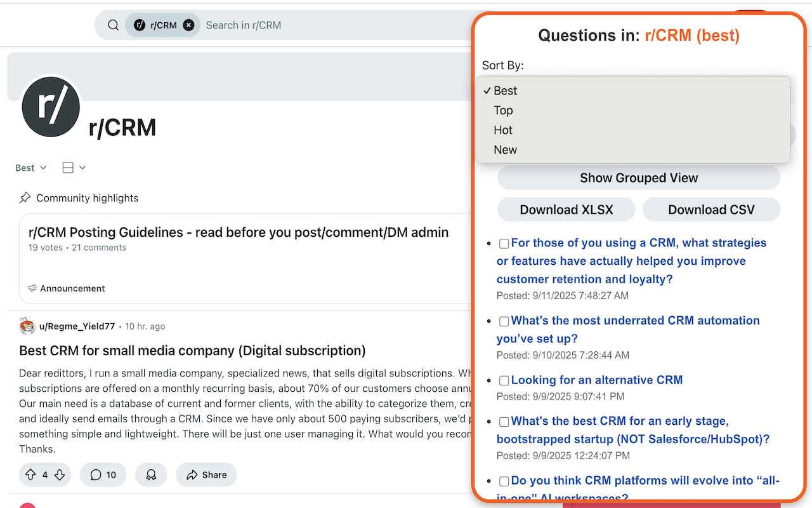Check the customer retention and loyalty question
The height and width of the screenshot is (508, 812).
[504, 244]
